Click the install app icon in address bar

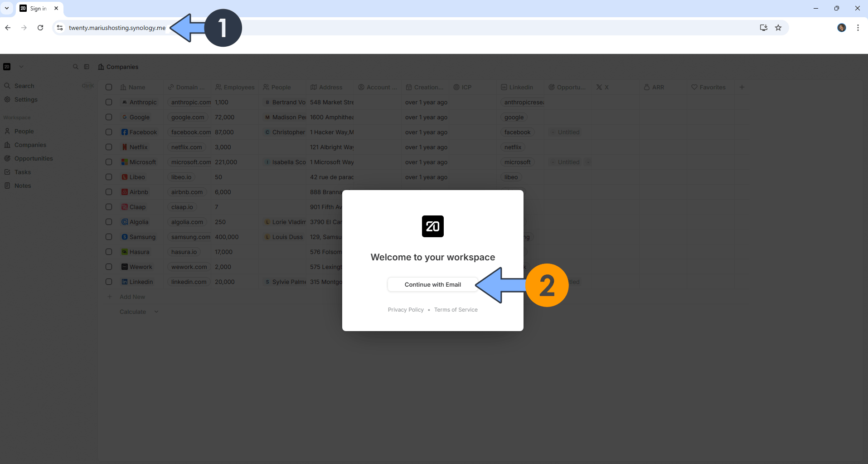pyautogui.click(x=763, y=28)
